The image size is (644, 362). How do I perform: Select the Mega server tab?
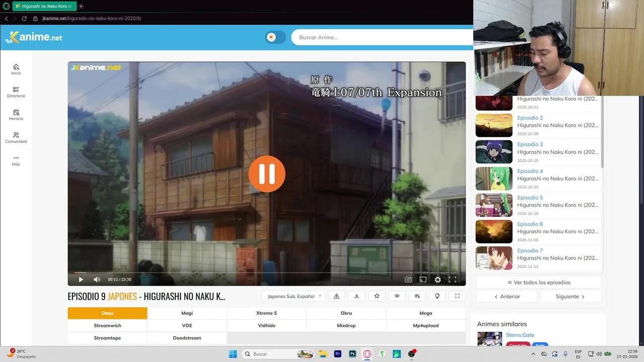(x=426, y=313)
